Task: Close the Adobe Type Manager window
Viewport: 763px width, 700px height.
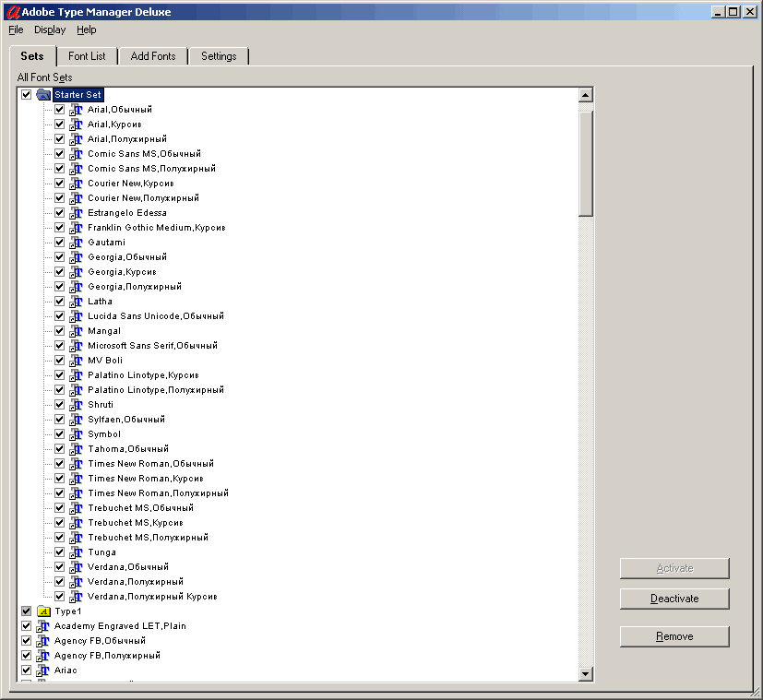Action: (x=750, y=12)
